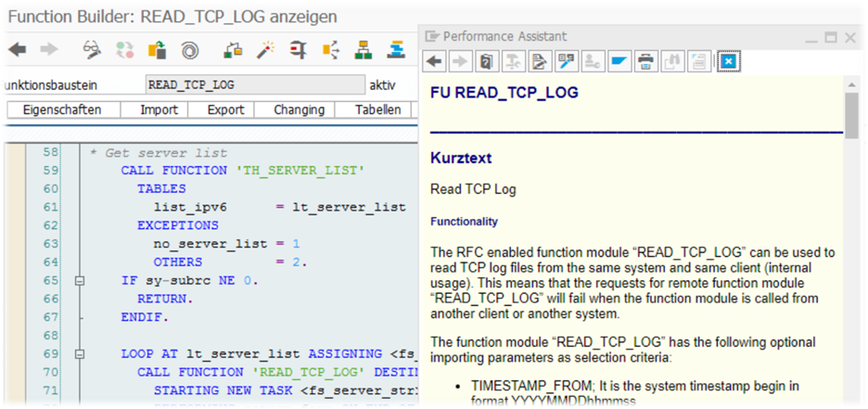Click 'Get server list' comment line

tap(159, 153)
